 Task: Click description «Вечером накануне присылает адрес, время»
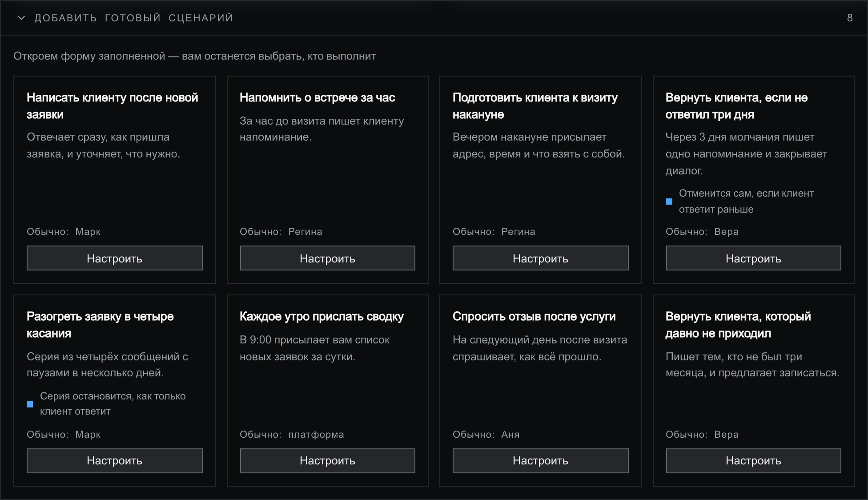539,145
